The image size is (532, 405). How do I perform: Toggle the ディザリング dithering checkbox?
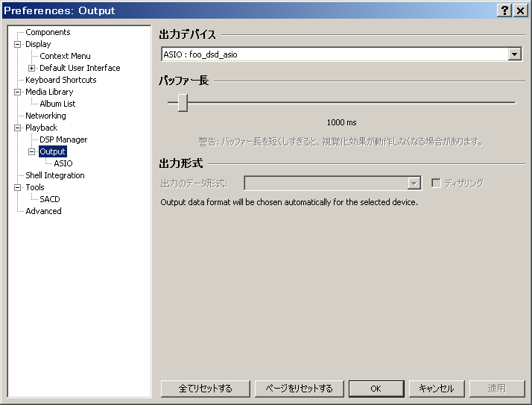[436, 183]
